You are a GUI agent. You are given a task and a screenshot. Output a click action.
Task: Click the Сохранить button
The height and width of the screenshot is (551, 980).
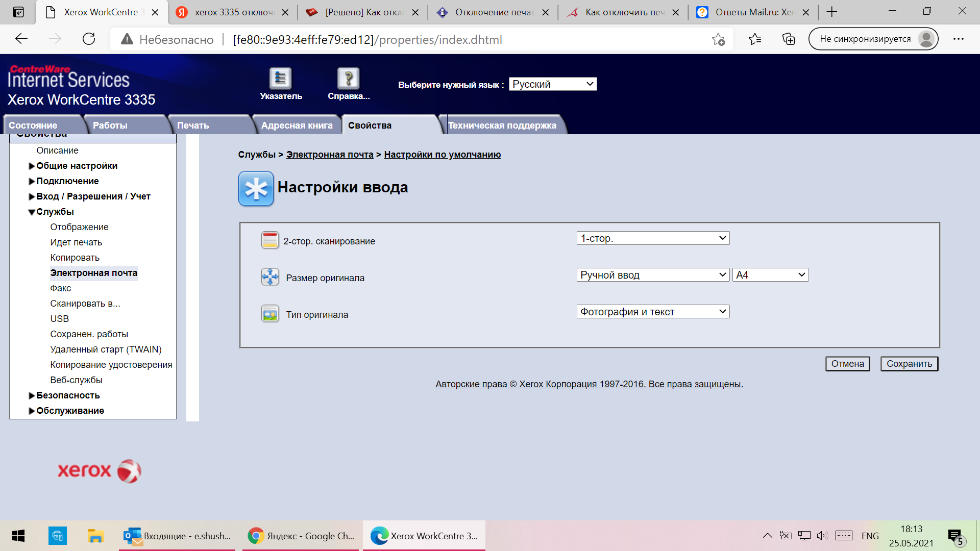[909, 364]
